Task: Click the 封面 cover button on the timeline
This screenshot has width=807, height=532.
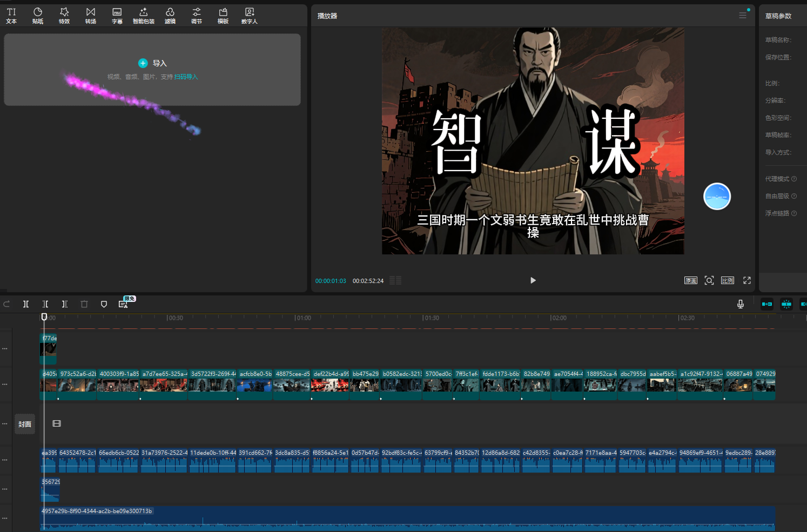Action: pyautogui.click(x=24, y=424)
